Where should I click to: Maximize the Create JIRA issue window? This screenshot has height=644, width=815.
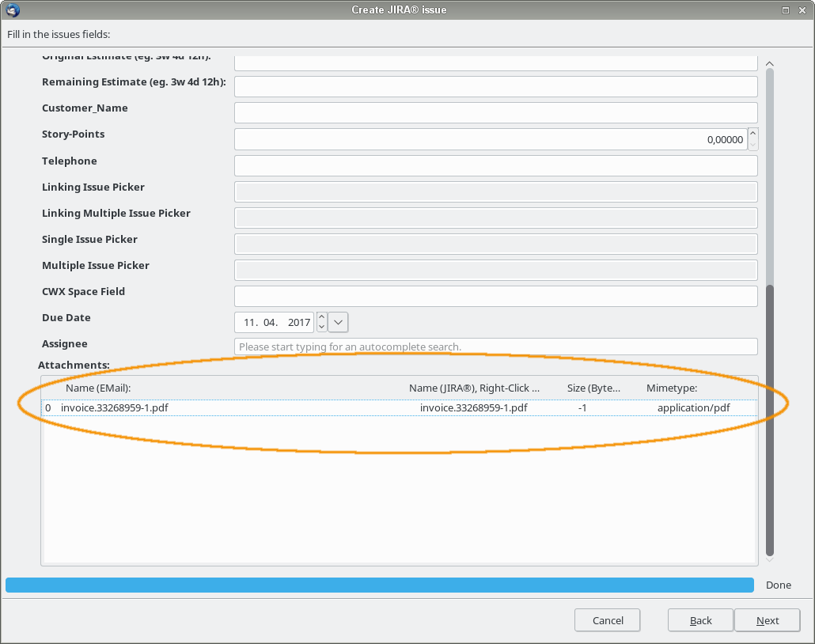[x=786, y=10]
